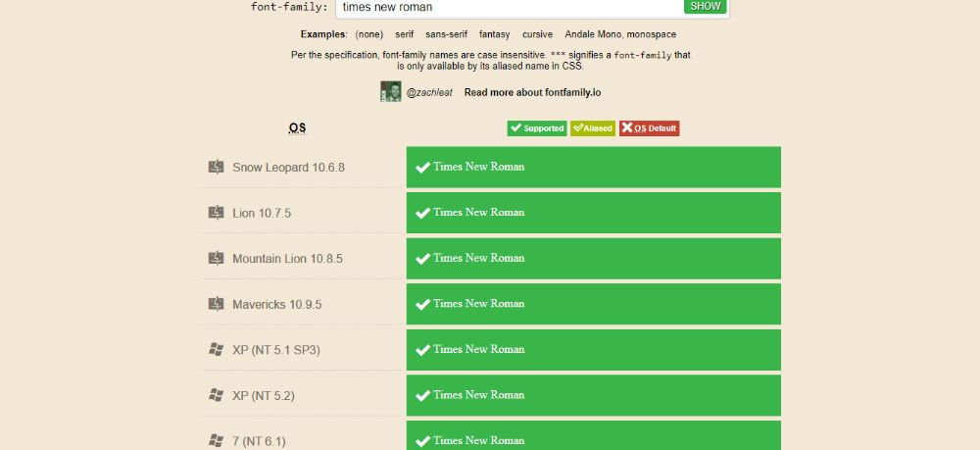Click the Windows icon beside XP (NT 5.1 SP3)
This screenshot has width=980, height=450.
(216, 349)
